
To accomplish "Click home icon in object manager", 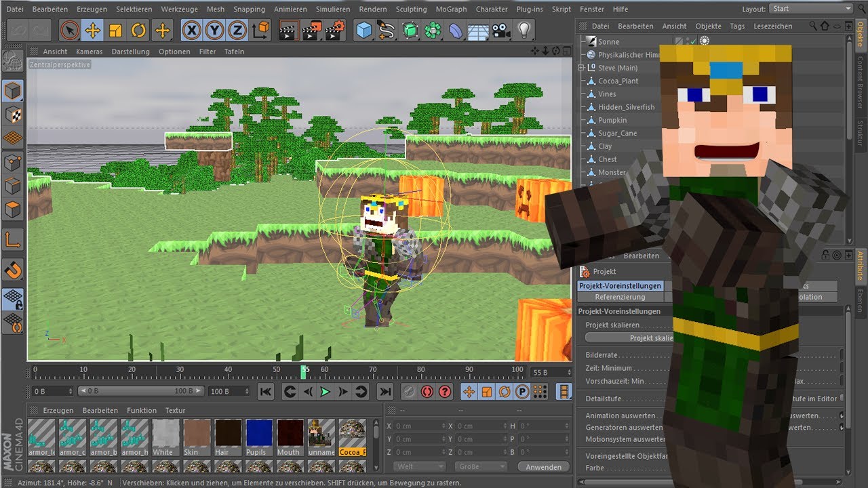I will [x=824, y=26].
